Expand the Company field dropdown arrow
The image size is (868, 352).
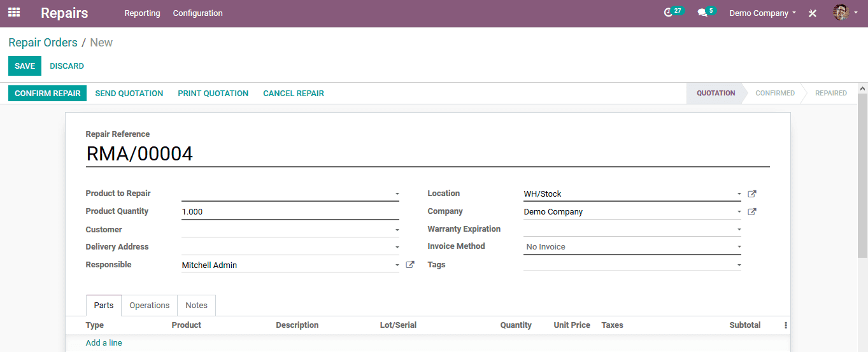pos(739,212)
